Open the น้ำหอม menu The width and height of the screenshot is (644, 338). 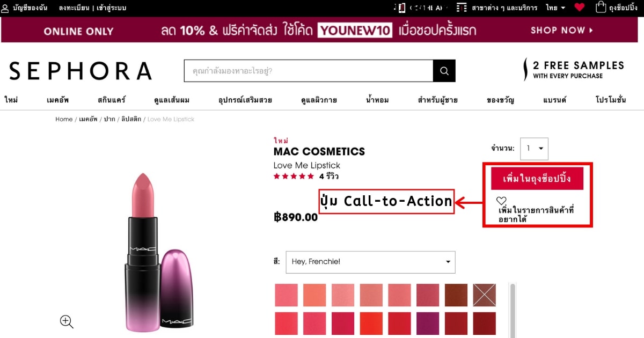tap(377, 100)
